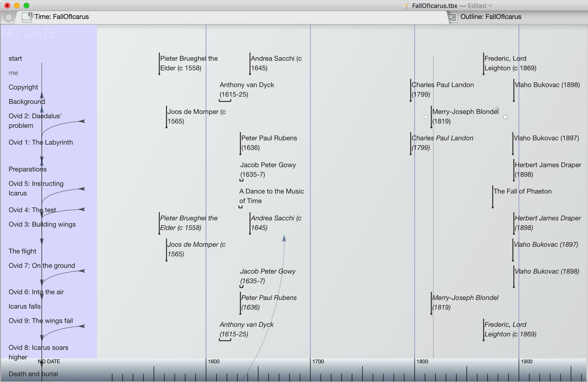Open the Edited dropdown chevron in title bar
588x382 pixels.
coord(490,6)
